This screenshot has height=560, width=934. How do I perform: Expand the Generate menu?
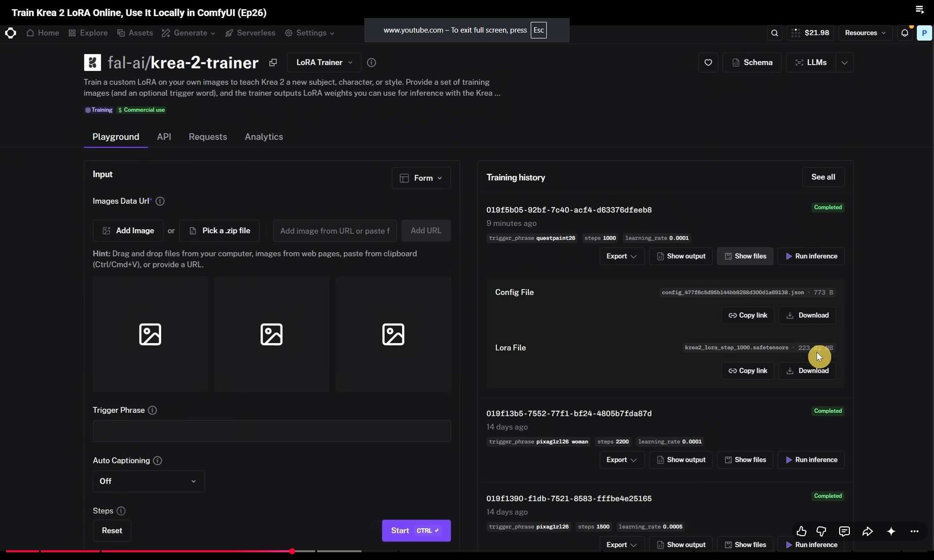pos(188,33)
